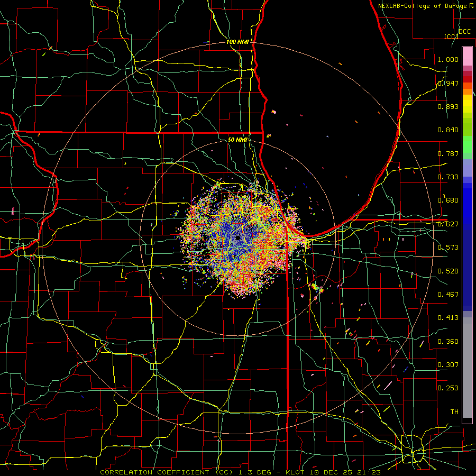
Task: Select the 0.520 scale value
Action: (448, 271)
